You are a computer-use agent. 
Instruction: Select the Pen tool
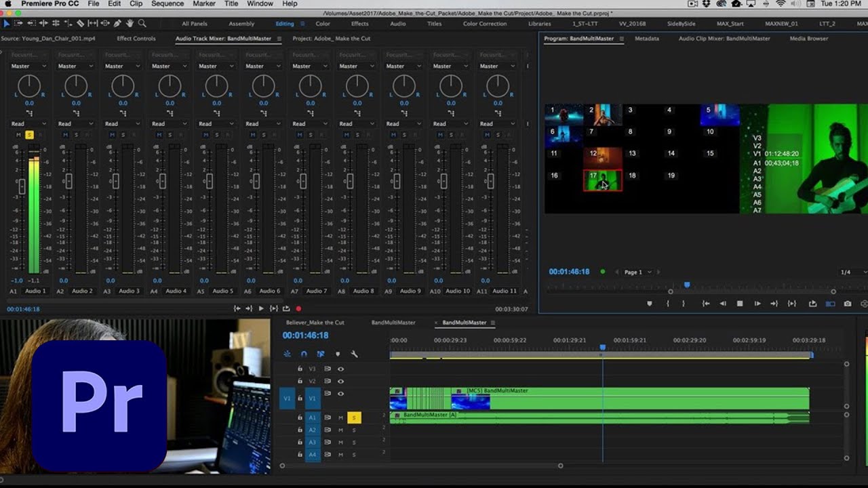[x=117, y=23]
